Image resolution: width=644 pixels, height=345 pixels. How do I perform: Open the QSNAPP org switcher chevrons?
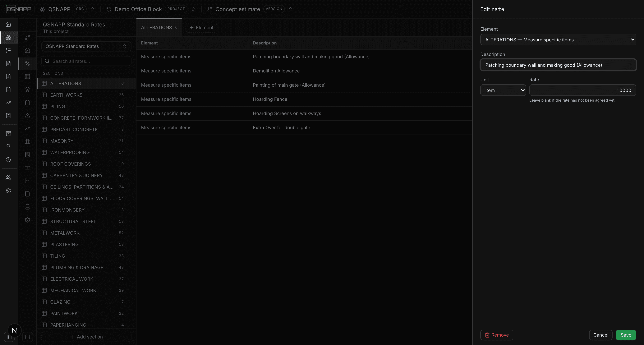(x=92, y=9)
